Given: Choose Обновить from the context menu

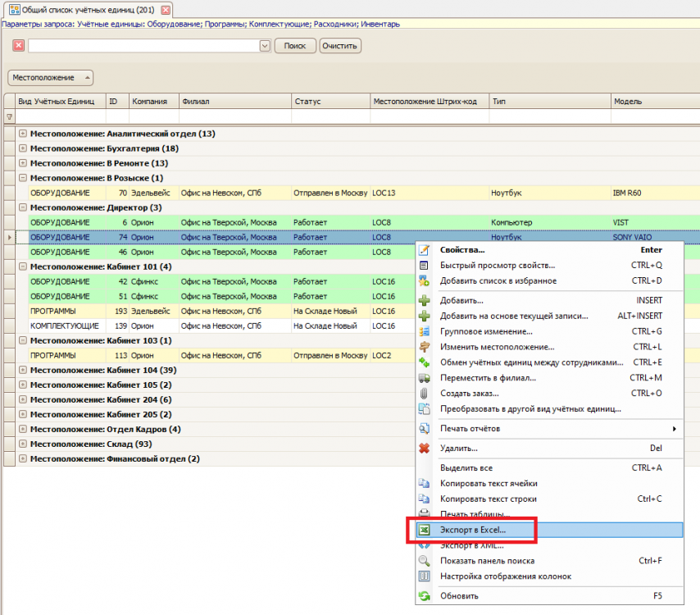Looking at the screenshot, I should click(x=549, y=596).
